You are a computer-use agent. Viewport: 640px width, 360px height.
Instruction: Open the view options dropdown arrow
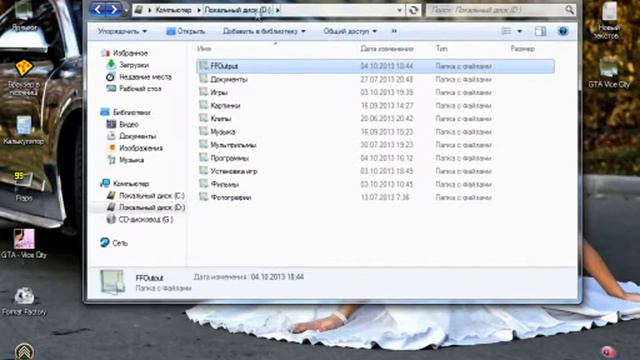[520, 31]
